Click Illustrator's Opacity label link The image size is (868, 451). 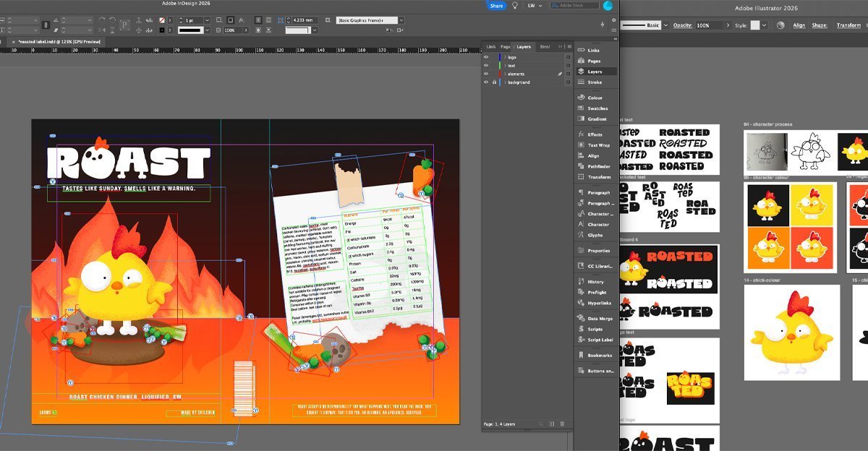tap(683, 25)
